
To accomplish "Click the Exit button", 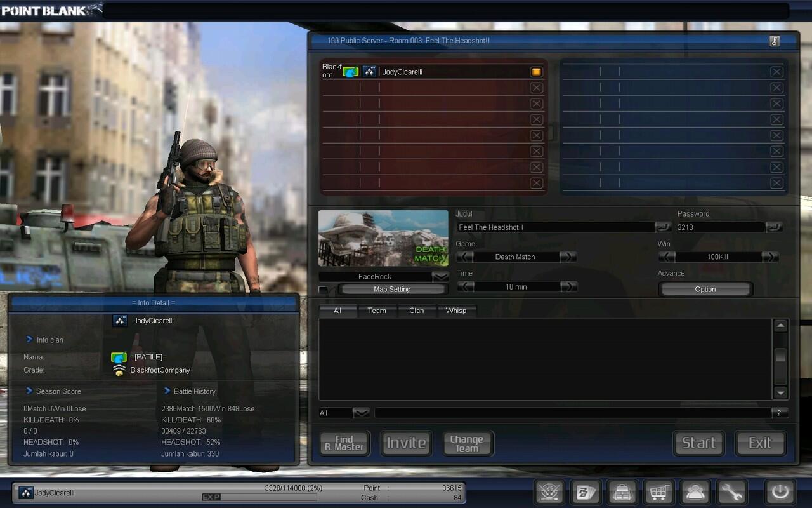I will coord(760,443).
